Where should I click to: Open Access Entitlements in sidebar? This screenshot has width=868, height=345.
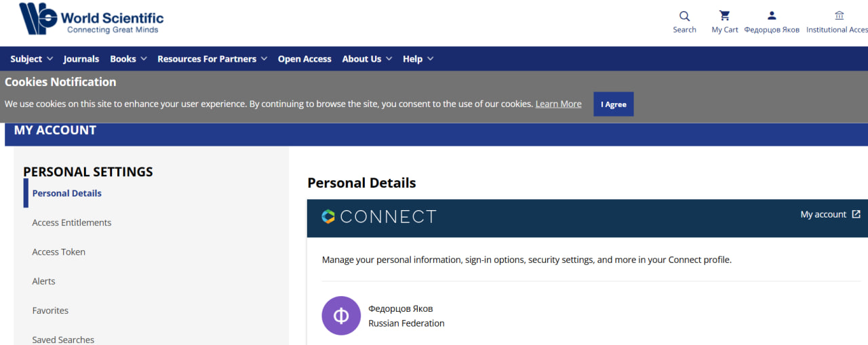(72, 222)
